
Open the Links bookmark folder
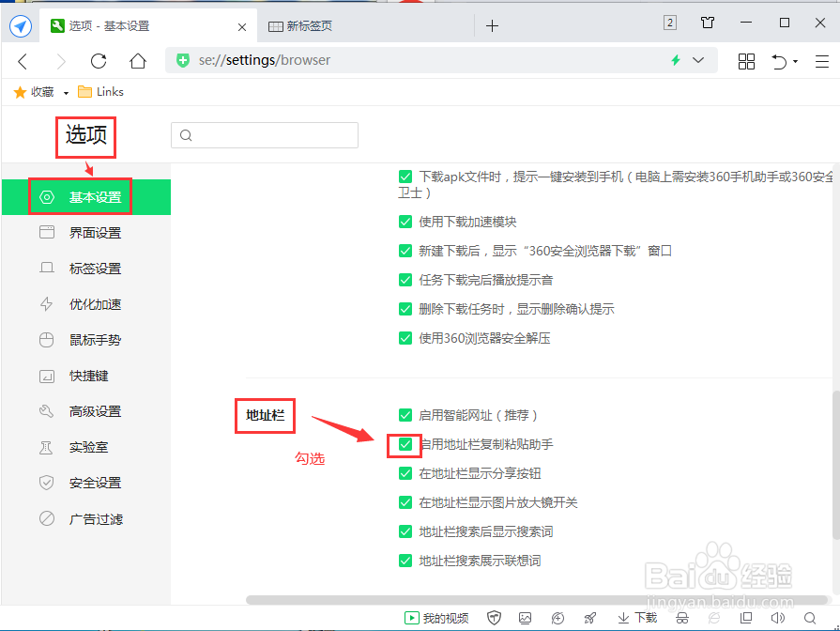click(x=100, y=92)
